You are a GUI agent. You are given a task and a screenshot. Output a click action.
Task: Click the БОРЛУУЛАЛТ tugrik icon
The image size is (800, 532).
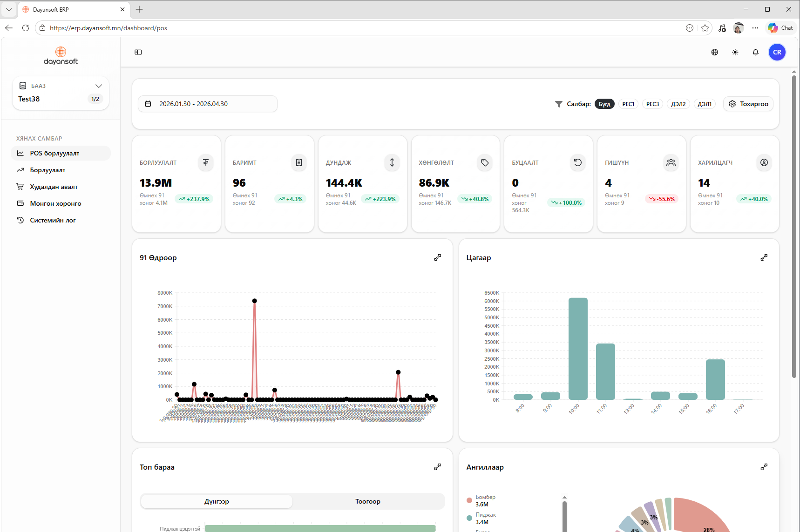206,162
